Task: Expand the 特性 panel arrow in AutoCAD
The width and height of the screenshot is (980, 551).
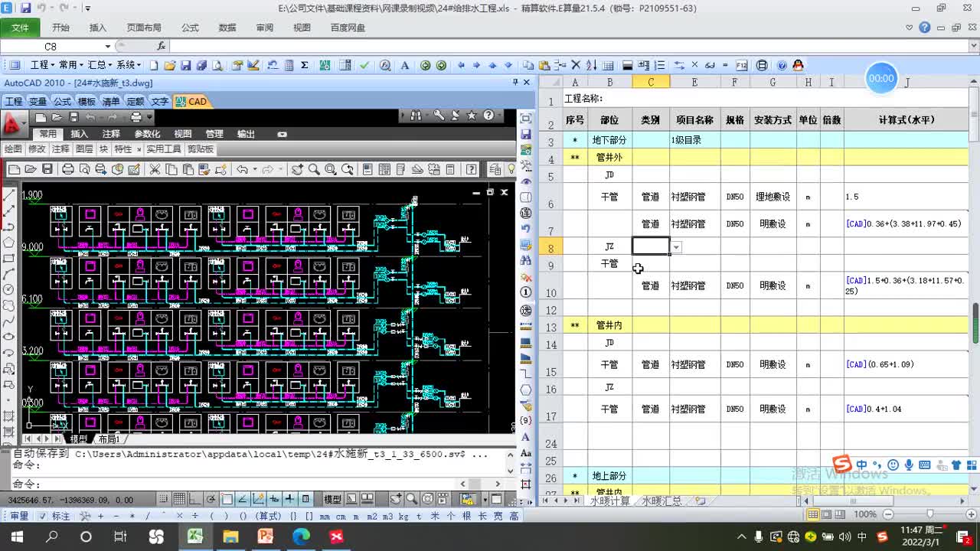Action: [x=139, y=149]
